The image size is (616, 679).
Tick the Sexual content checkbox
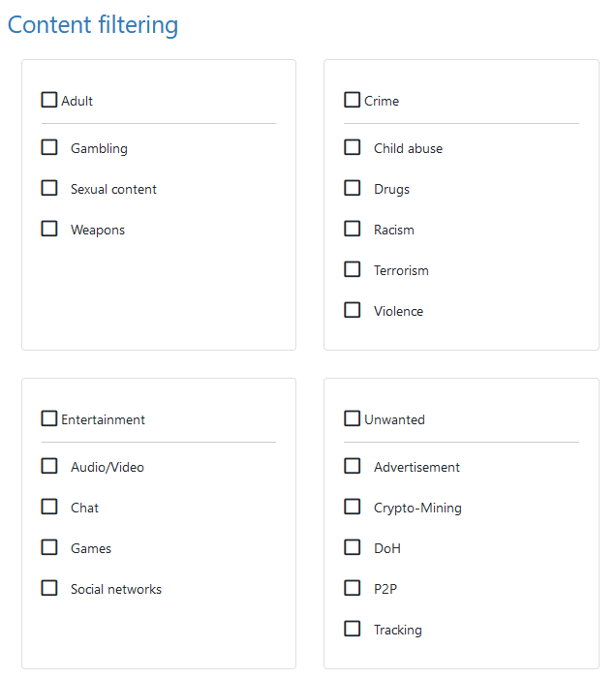49,188
